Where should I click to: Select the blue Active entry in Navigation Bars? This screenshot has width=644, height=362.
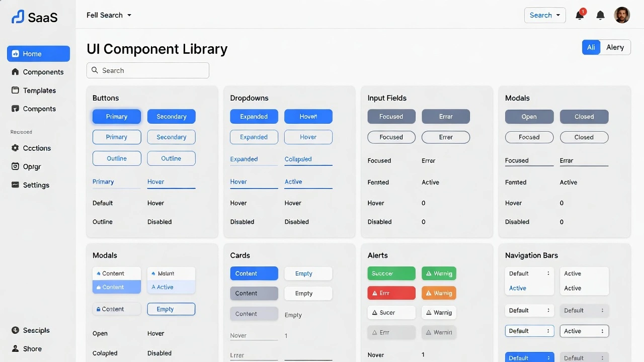(x=518, y=288)
